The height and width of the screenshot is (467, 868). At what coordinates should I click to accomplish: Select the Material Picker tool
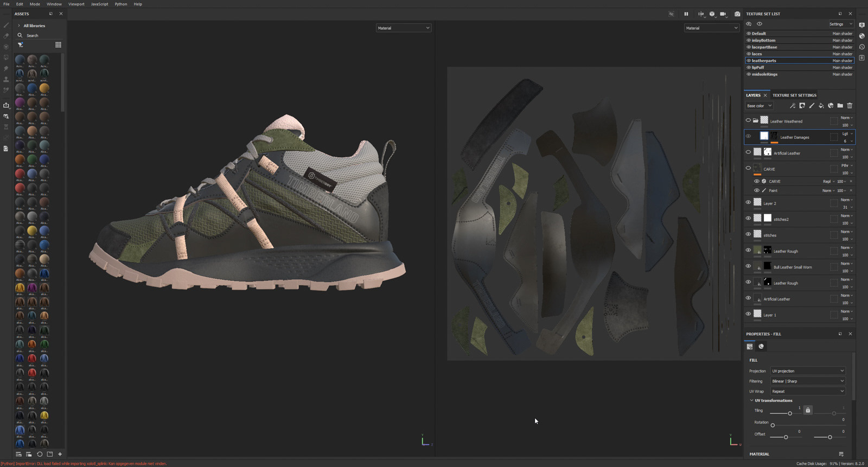tap(6, 90)
